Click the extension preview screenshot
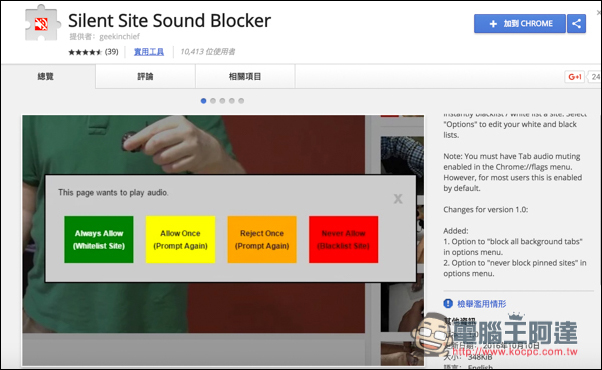The image size is (602, 370). [x=223, y=240]
